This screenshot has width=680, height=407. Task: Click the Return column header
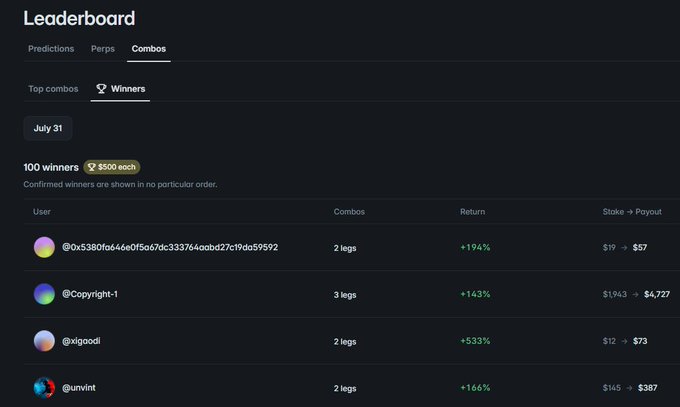pyautogui.click(x=472, y=212)
